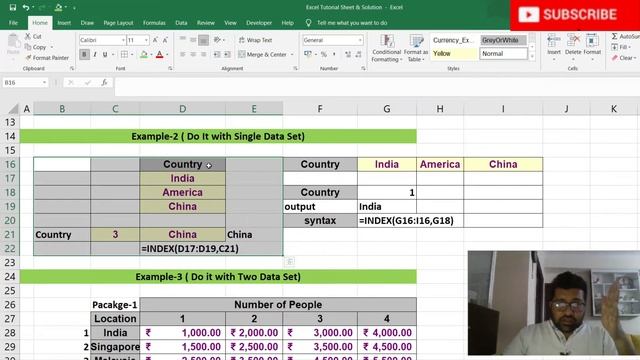Apply the Normal cell style
The image size is (640, 360).
(503, 53)
